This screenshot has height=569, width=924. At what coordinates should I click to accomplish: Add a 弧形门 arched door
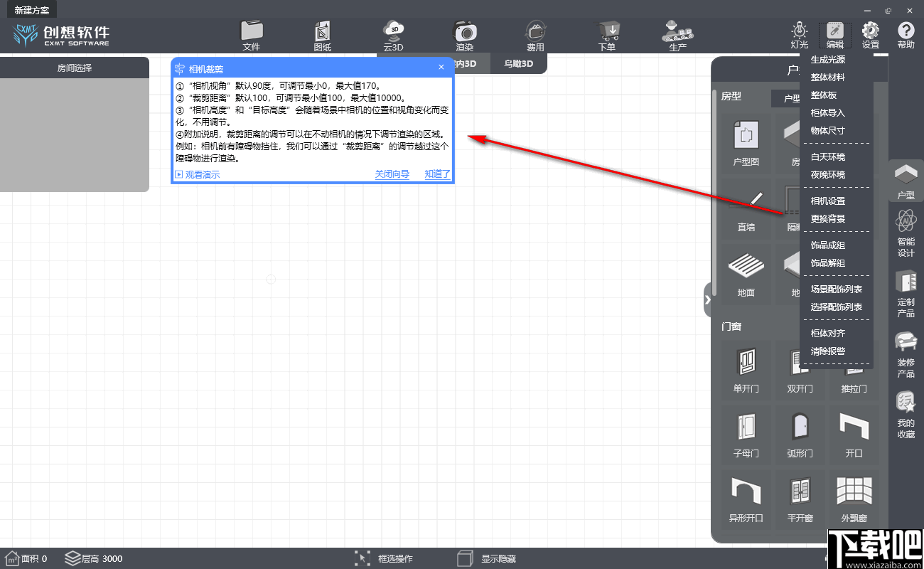[x=800, y=434]
